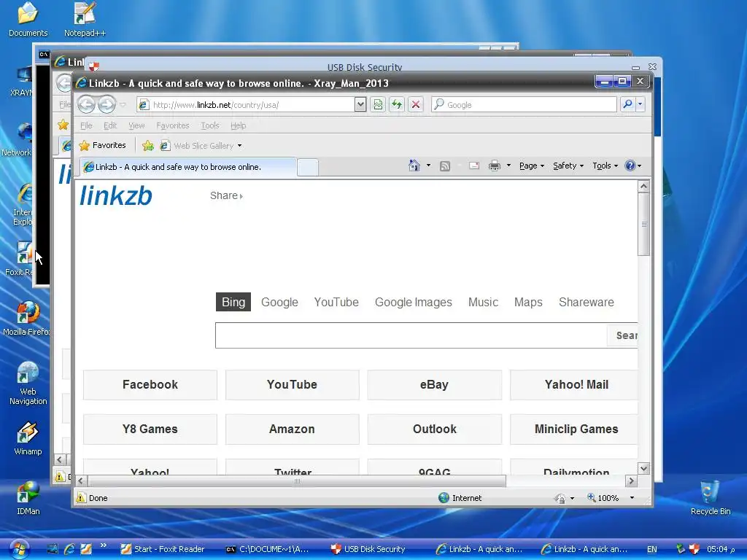
Task: Select the Recycle Bin desktop icon
Action: tap(711, 498)
